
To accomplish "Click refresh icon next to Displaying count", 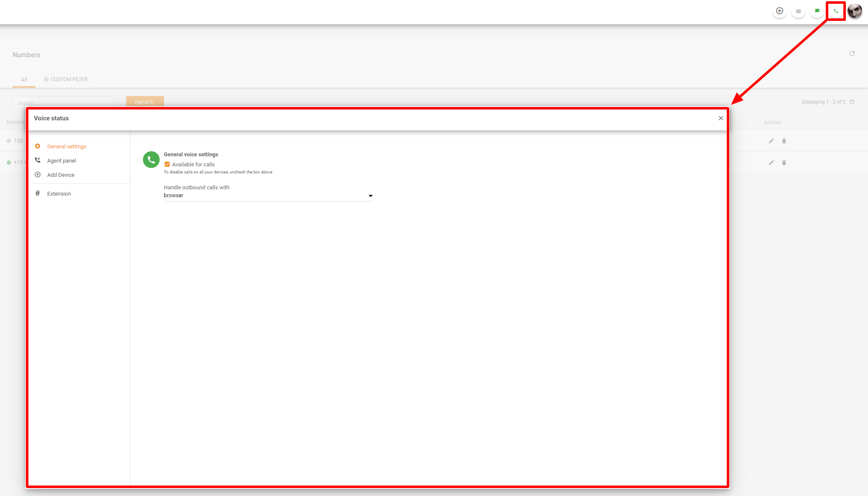I will coord(852,102).
